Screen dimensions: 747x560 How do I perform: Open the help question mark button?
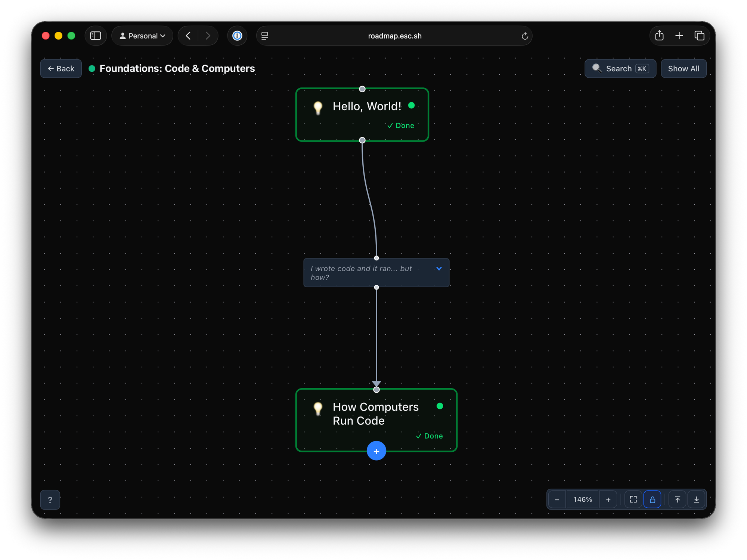50,499
